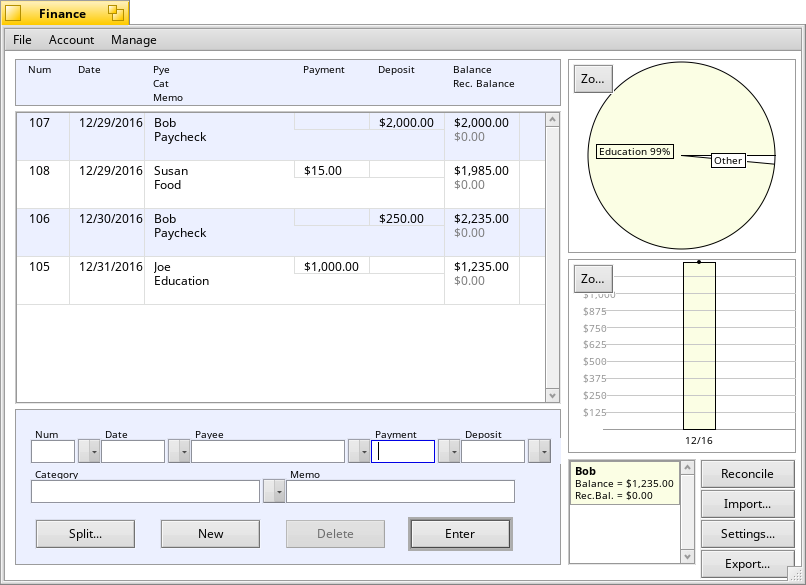Viewport: 806px width, 585px height.
Task: Click the 12/16 bar in the chart
Action: point(699,346)
